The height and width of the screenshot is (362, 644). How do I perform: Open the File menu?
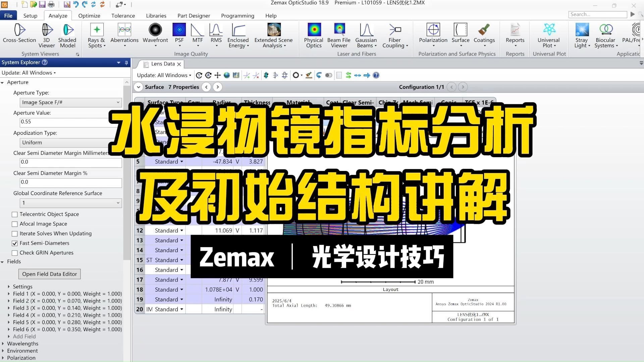9,15
